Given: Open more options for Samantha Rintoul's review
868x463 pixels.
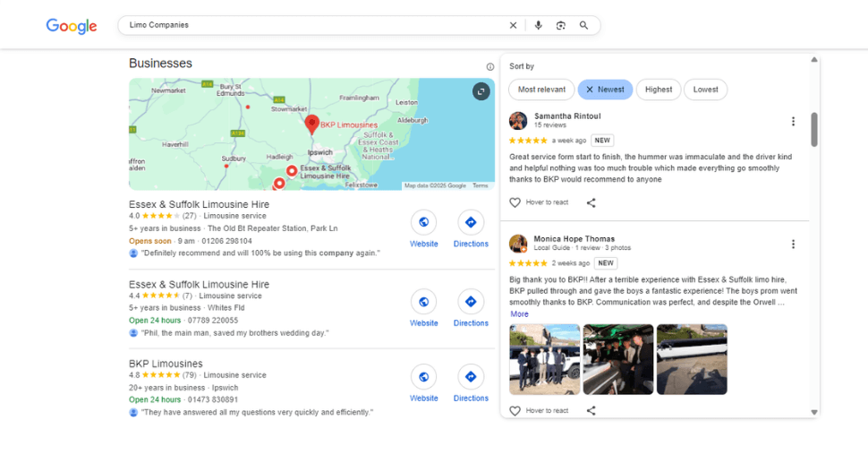Looking at the screenshot, I should [793, 121].
